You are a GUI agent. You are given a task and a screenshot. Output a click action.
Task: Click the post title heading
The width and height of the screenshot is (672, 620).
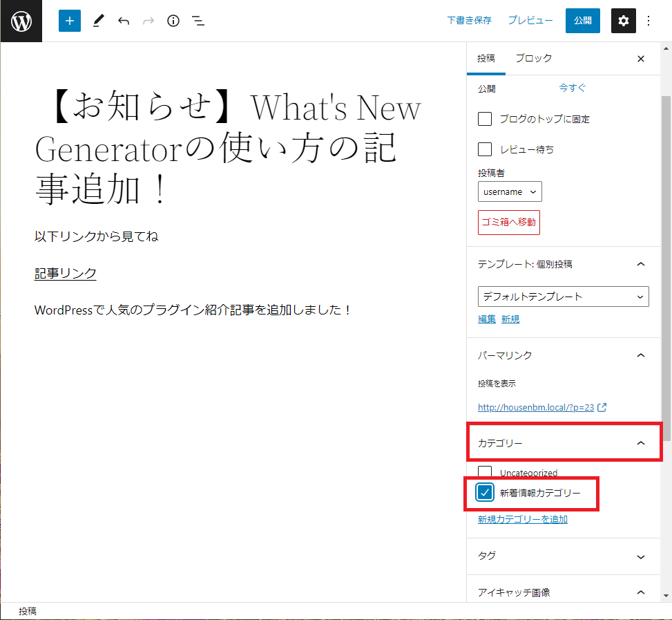click(228, 147)
